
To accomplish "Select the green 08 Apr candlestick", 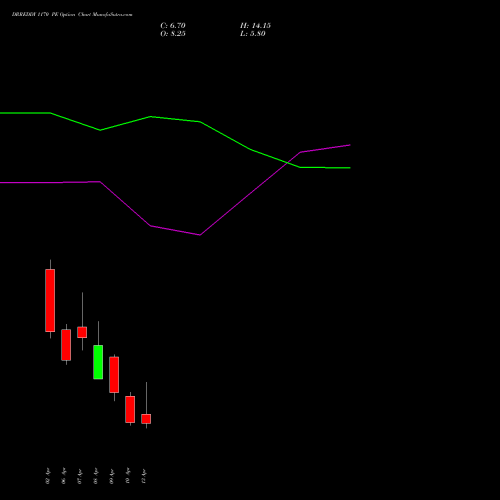I will (98, 362).
